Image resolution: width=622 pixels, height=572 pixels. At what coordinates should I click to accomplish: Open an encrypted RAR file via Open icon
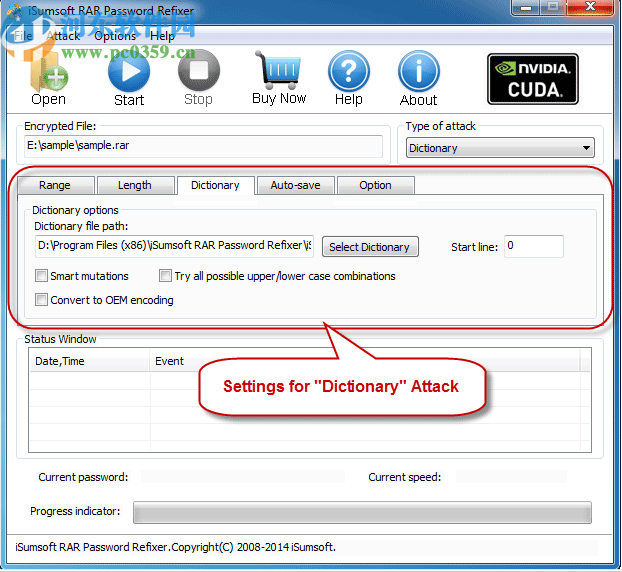tap(48, 79)
